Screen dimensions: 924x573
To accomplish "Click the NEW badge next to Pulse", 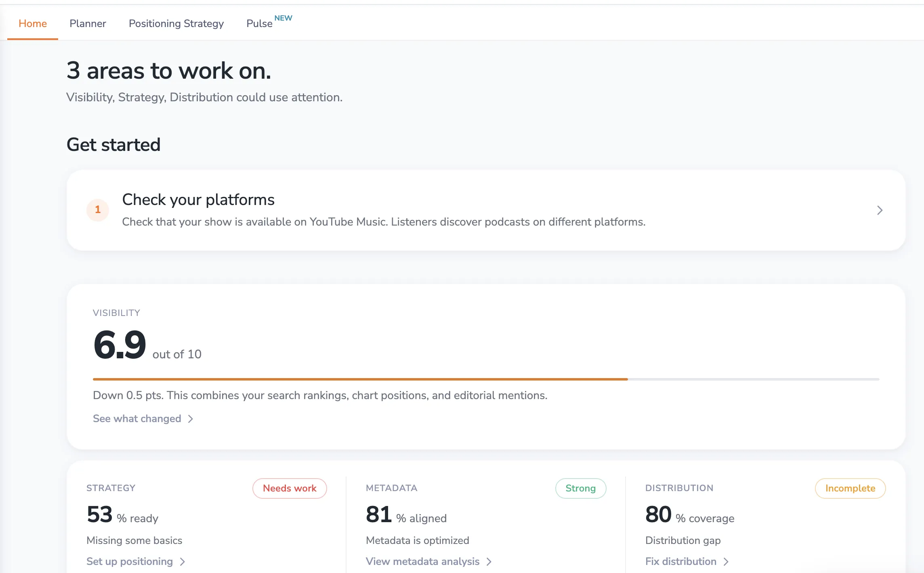I will click(x=283, y=18).
